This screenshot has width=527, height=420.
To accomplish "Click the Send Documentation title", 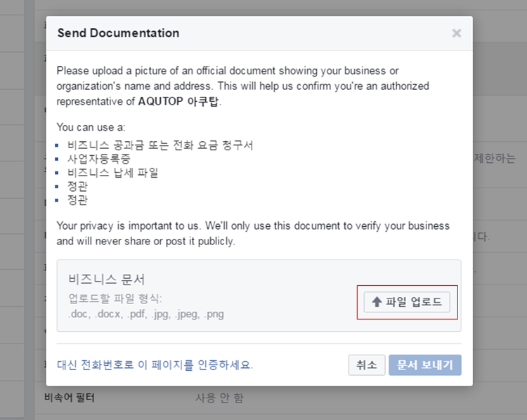I will (x=118, y=33).
